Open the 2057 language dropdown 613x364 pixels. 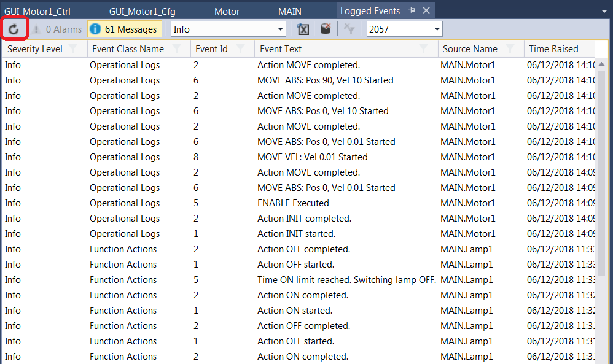[x=437, y=29]
